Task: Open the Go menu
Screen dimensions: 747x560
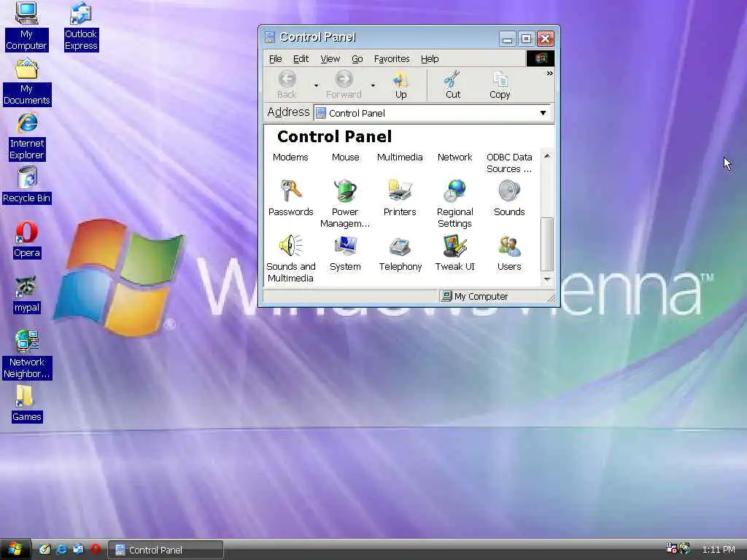Action: pyautogui.click(x=357, y=58)
